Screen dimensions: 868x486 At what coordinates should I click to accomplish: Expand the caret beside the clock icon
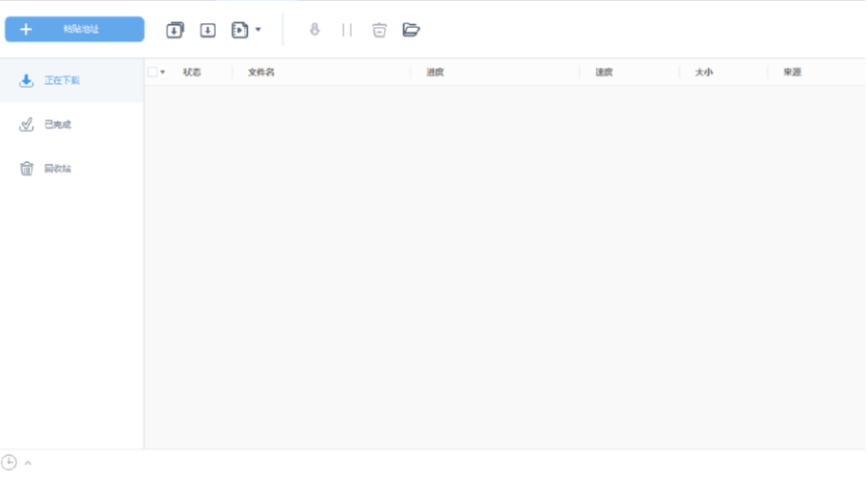coord(28,463)
